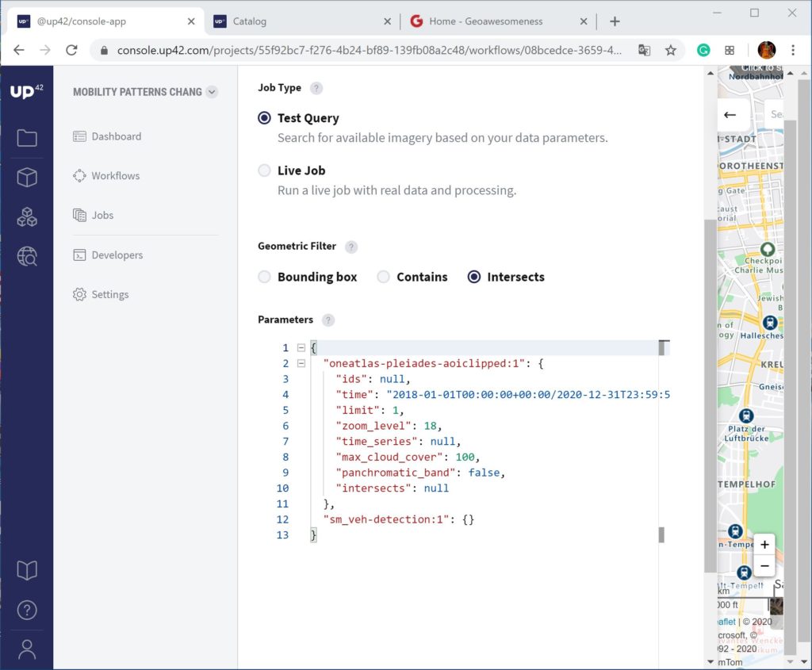Click the map search field
Viewport: 812px width, 670px height.
[x=774, y=114]
